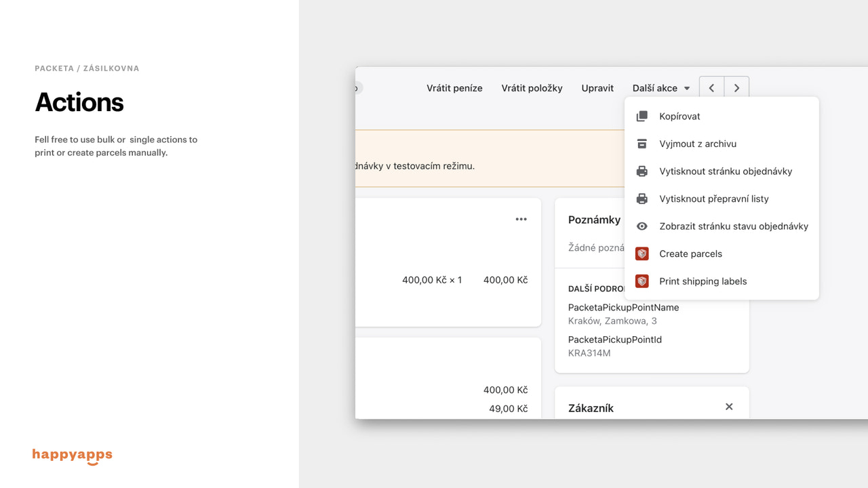Select Vyjmout z archivu menu entry
Viewport: 868px width, 488px height.
pos(698,144)
